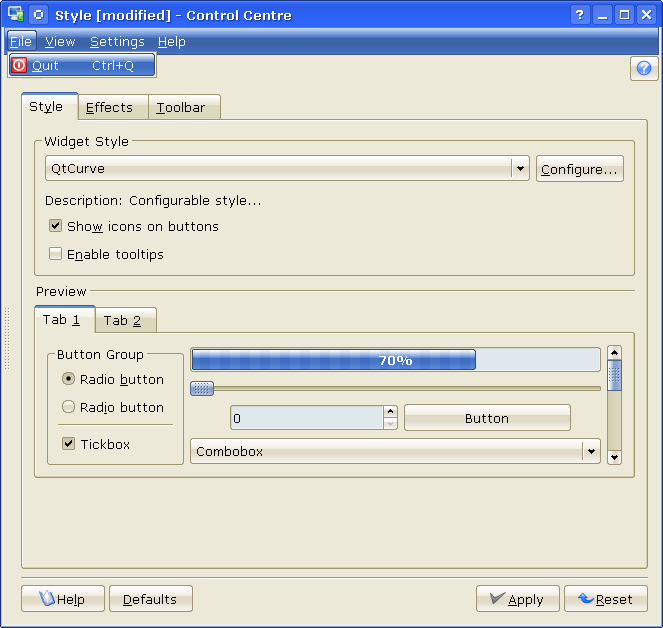Viewport: 663px width, 628px height.
Task: Click the preview spinbox number field
Action: (x=307, y=418)
